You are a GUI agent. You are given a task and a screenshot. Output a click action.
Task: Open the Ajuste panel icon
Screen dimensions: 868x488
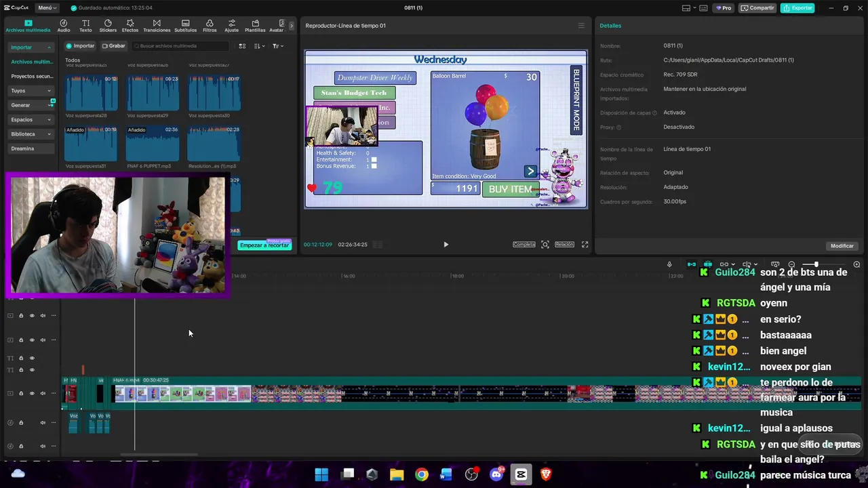(x=232, y=26)
